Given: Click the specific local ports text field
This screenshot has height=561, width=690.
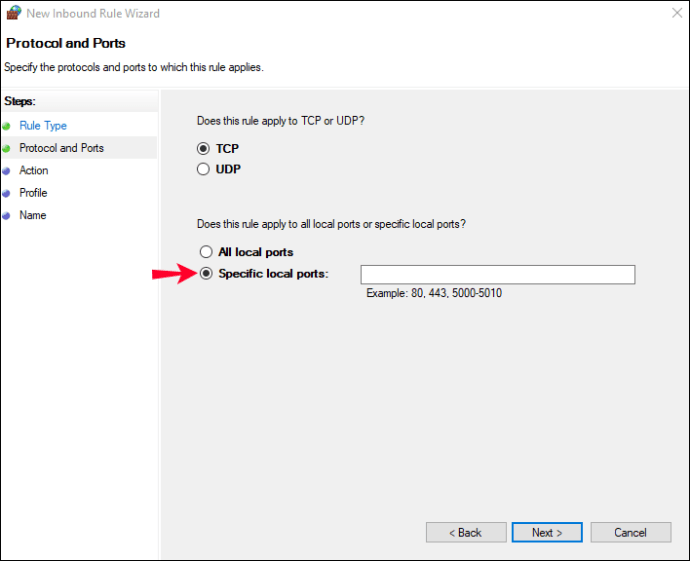Looking at the screenshot, I should click(x=497, y=275).
